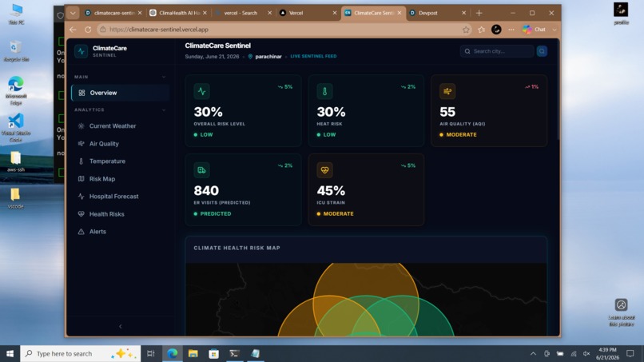Open Risk Map in the sidebar
Screen dimensions: 644x362
[101, 179]
